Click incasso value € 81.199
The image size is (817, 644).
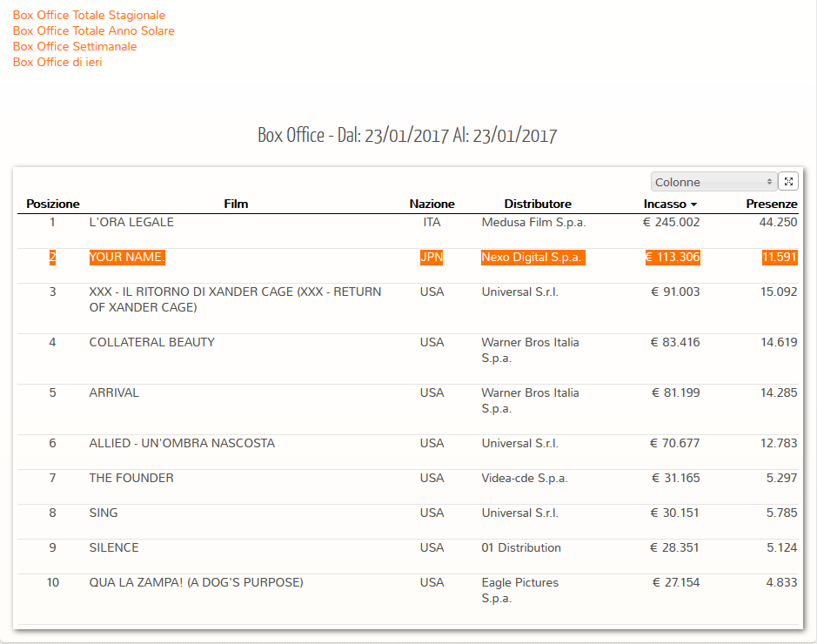click(676, 392)
